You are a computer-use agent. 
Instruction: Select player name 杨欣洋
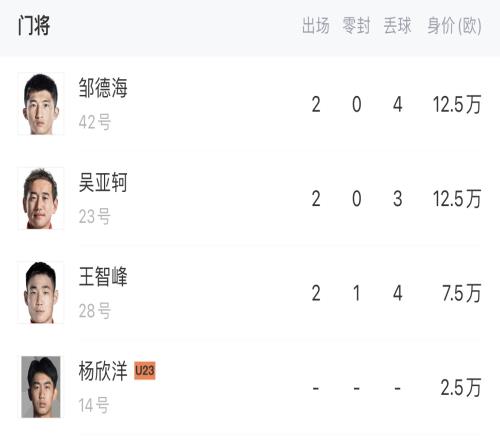[103, 371]
